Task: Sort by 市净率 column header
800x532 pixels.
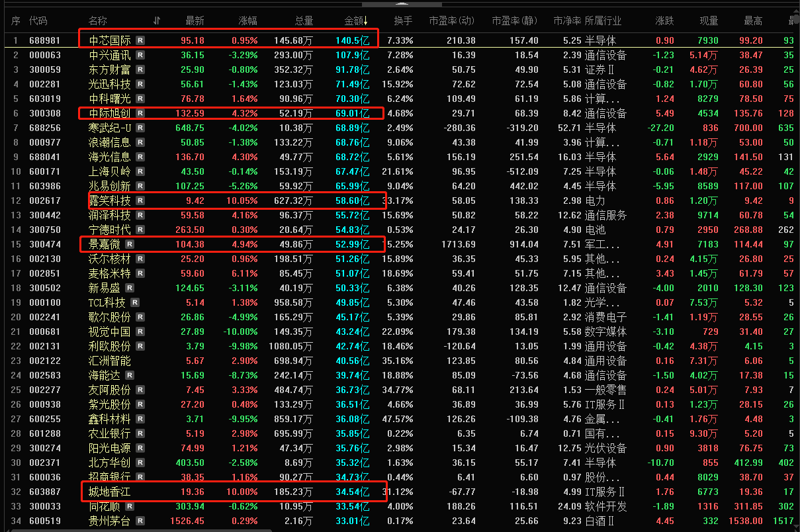Action: click(x=567, y=21)
